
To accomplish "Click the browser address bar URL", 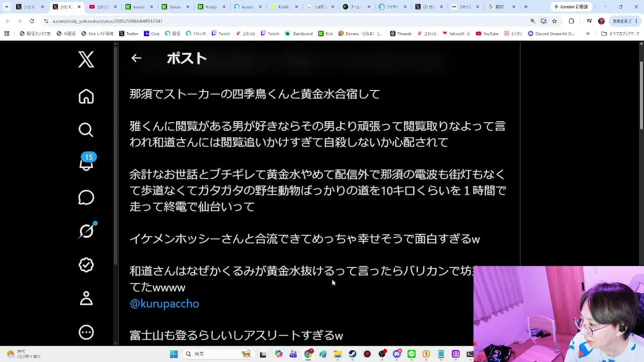I will click(108, 21).
